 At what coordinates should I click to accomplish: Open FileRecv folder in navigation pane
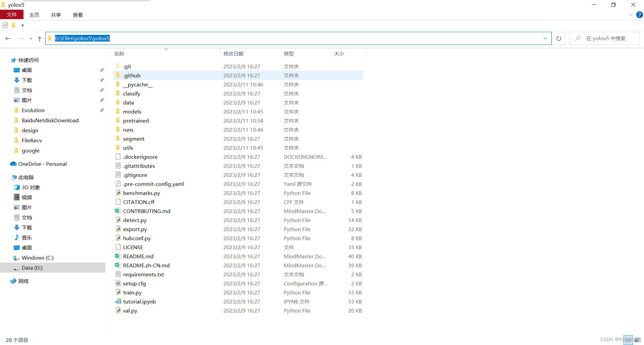32,141
